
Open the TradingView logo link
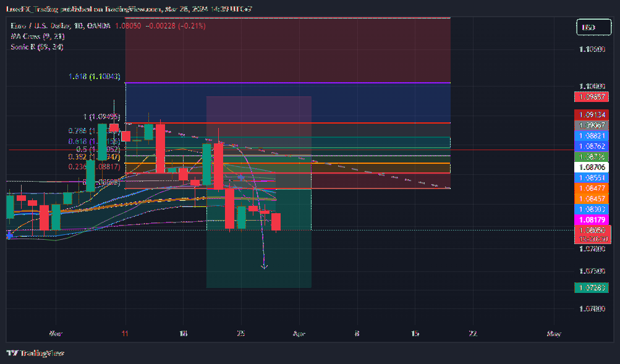click(x=35, y=353)
